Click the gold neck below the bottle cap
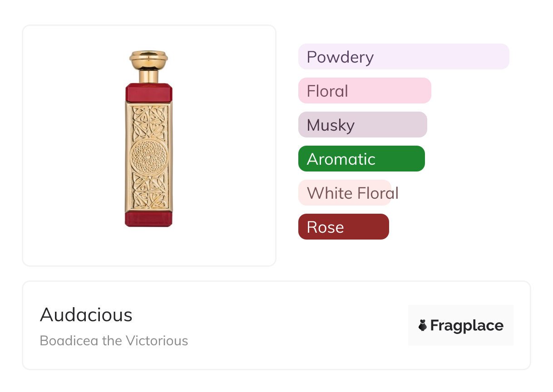The width and height of the screenshot is (553, 392). tap(148, 75)
